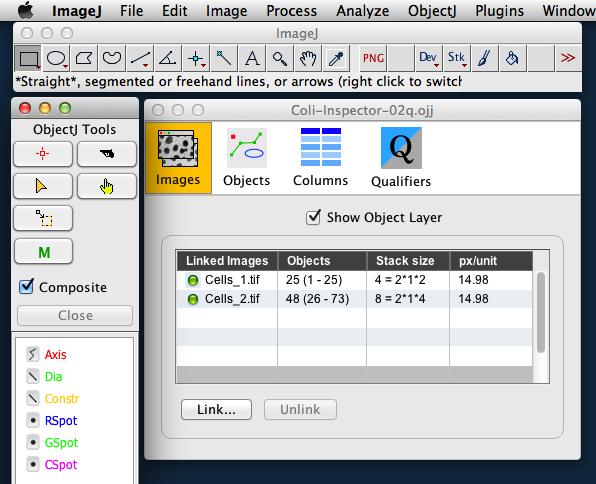Select the Point tool

196,58
